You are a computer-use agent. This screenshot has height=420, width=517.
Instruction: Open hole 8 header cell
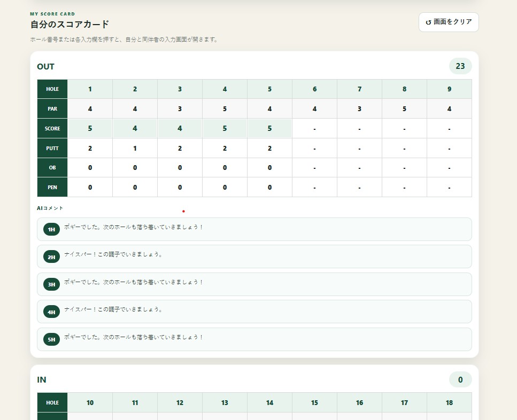[x=404, y=89]
